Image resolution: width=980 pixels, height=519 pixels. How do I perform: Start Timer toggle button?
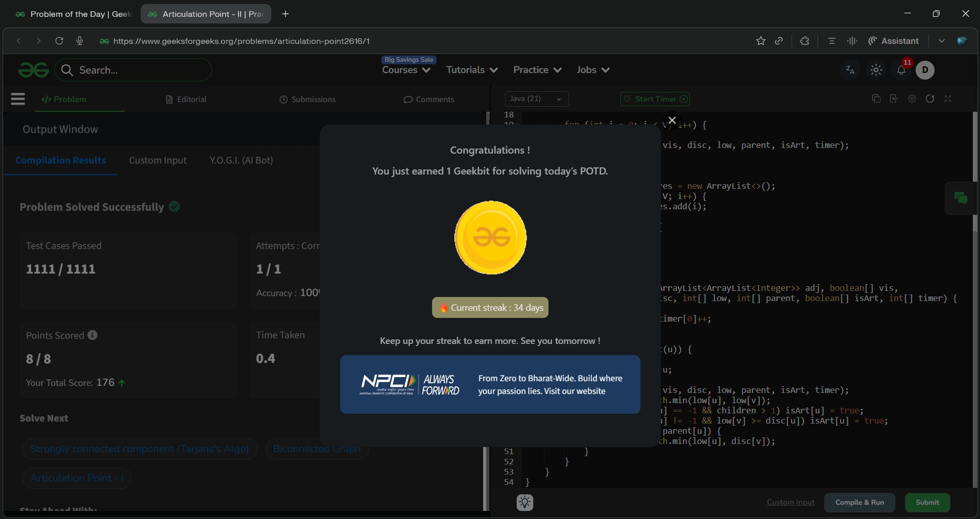[x=655, y=99]
